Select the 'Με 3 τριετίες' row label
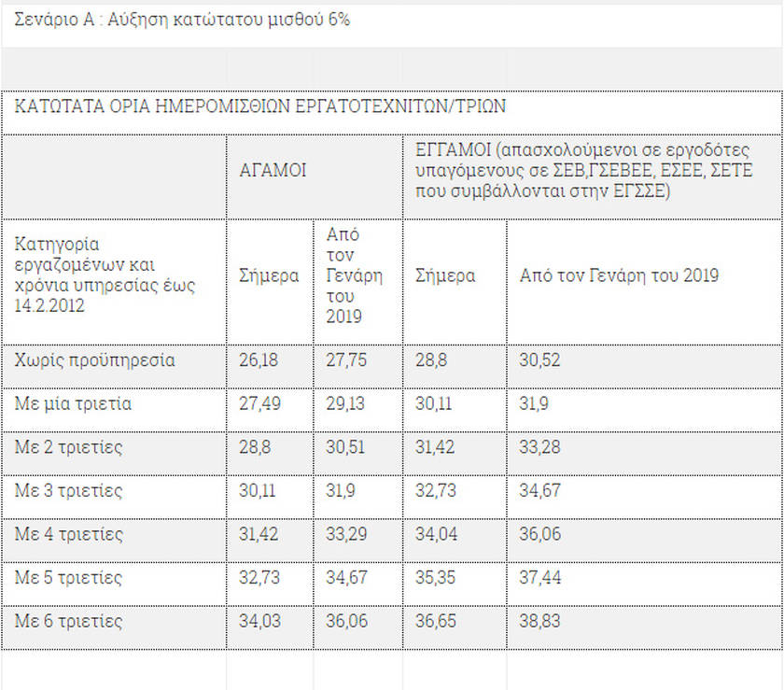The width and height of the screenshot is (784, 690). point(68,491)
